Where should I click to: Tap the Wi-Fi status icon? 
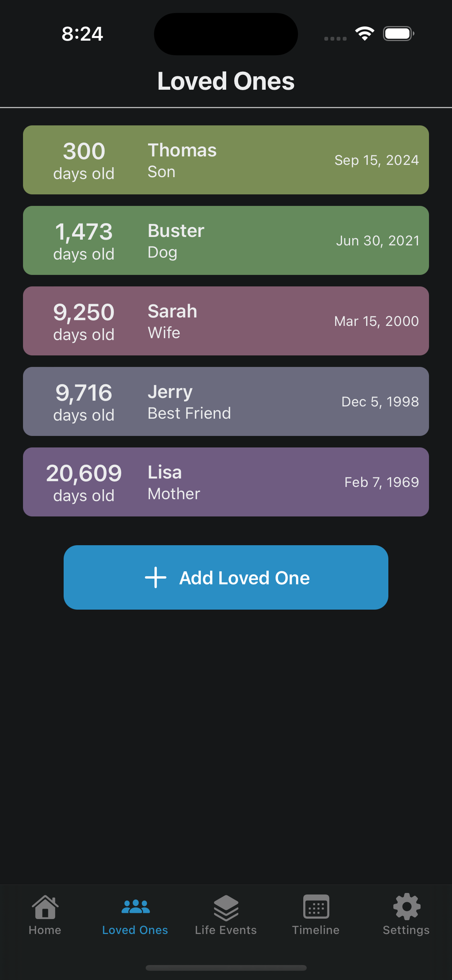(365, 34)
